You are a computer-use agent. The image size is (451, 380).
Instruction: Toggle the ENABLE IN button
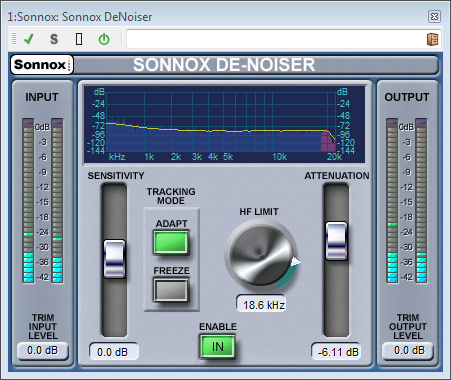(x=218, y=347)
